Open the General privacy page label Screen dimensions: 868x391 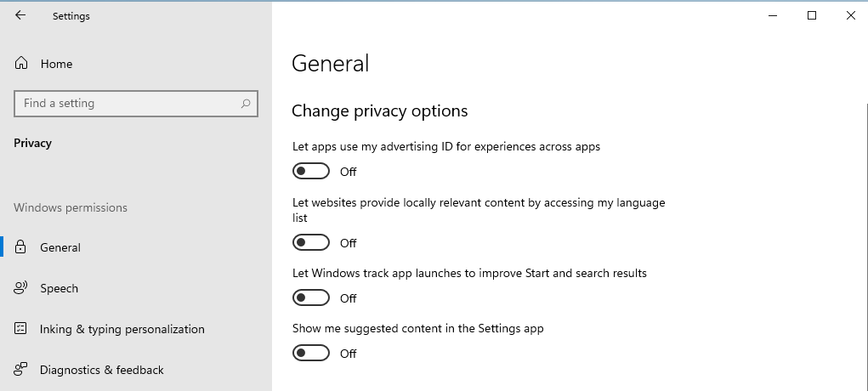click(x=60, y=247)
